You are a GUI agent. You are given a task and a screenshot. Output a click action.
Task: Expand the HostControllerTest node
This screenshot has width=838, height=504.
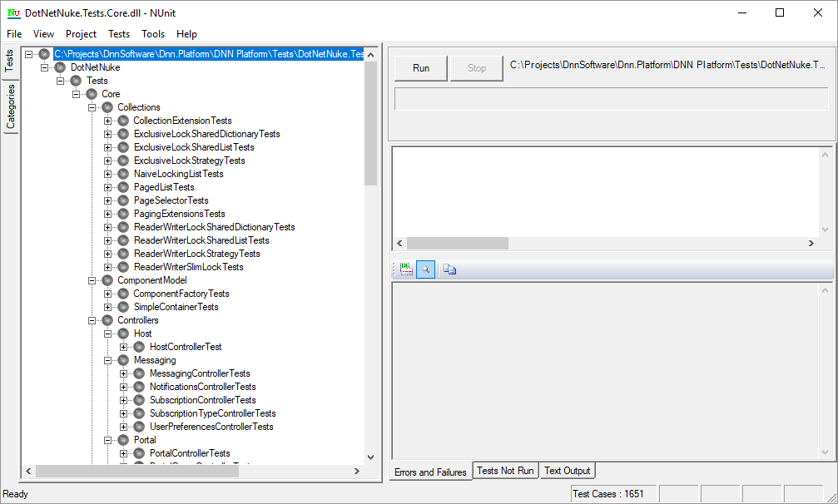point(123,347)
